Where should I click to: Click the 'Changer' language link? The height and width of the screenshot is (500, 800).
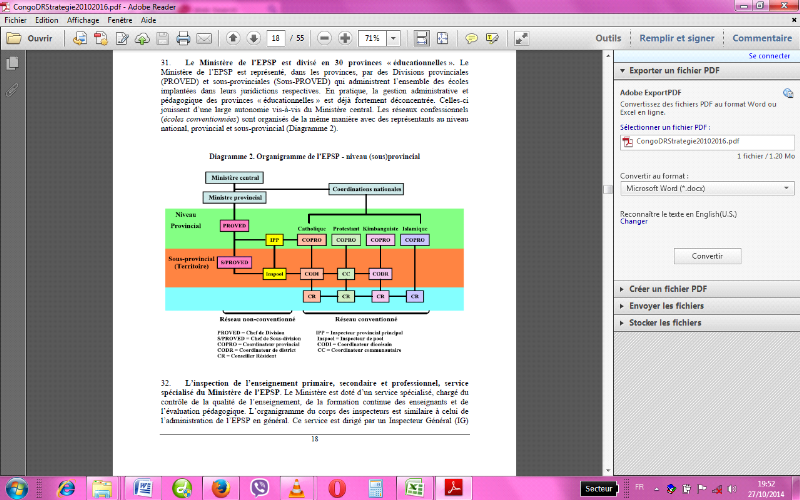click(634, 222)
